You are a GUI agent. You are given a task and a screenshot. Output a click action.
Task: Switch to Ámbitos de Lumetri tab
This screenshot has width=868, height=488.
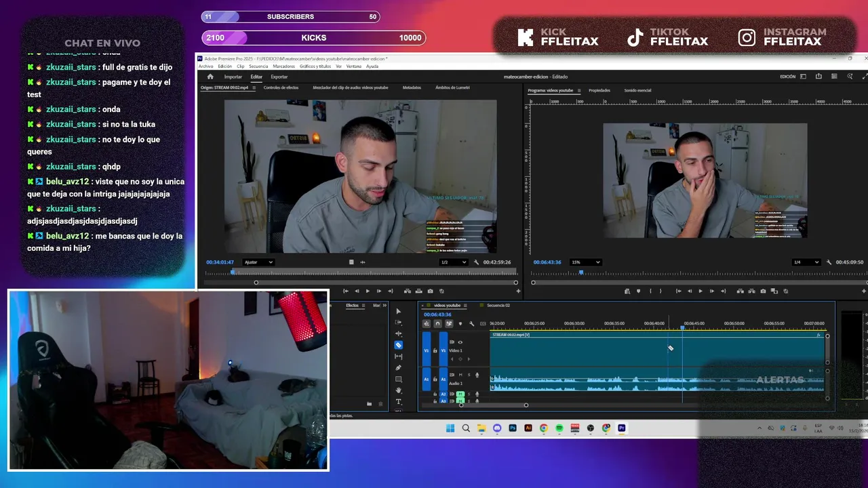click(452, 87)
